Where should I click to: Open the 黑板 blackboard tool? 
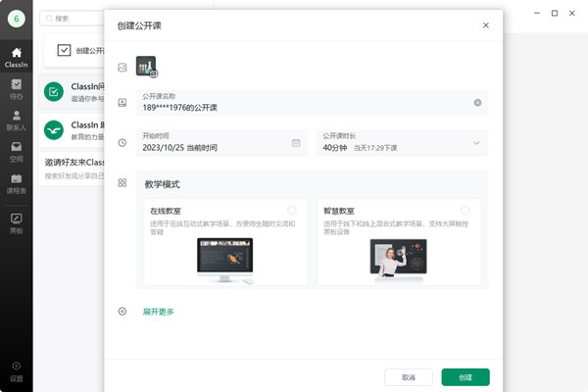[x=16, y=223]
